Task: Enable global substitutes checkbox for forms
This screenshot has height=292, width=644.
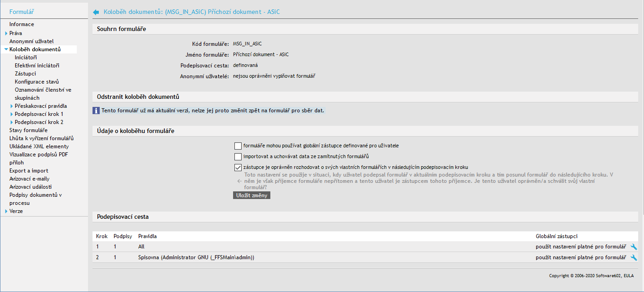Action: pos(238,146)
